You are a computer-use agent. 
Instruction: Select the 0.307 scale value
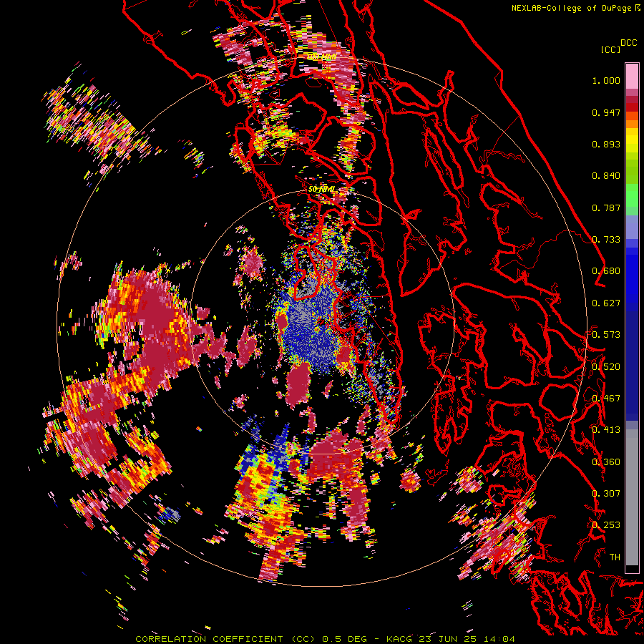click(x=606, y=494)
